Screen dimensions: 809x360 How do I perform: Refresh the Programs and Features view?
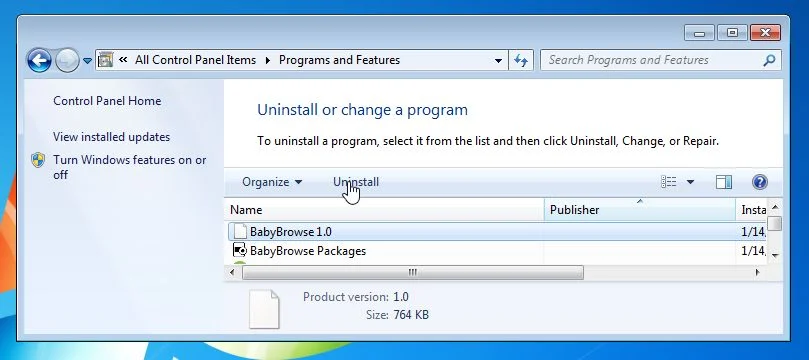tap(521, 60)
